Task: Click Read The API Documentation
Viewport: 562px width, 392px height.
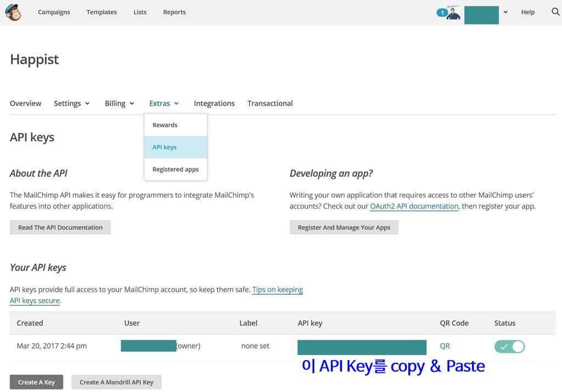Action: point(60,227)
